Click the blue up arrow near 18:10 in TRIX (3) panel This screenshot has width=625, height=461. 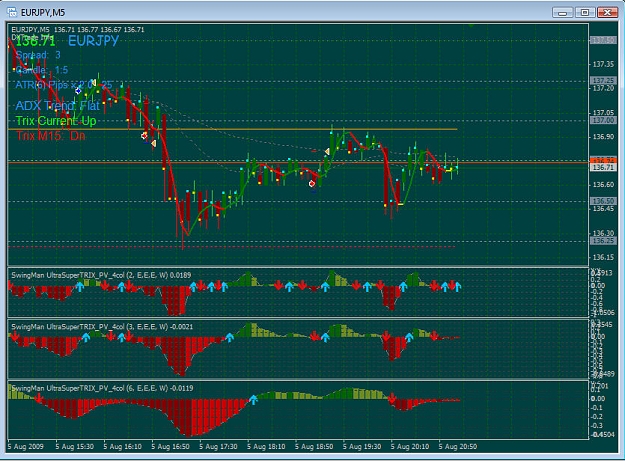[x=230, y=337]
